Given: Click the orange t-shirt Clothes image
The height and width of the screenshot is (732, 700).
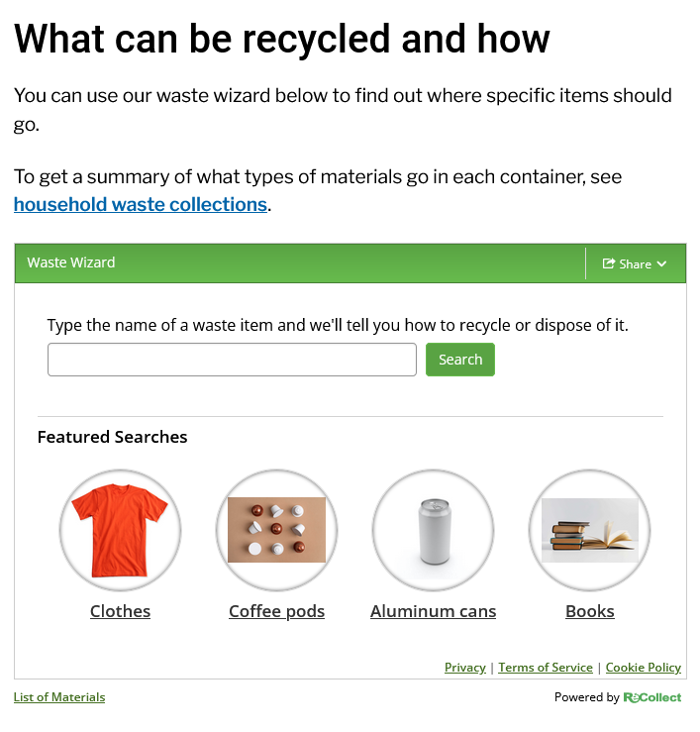Looking at the screenshot, I should click(120, 530).
